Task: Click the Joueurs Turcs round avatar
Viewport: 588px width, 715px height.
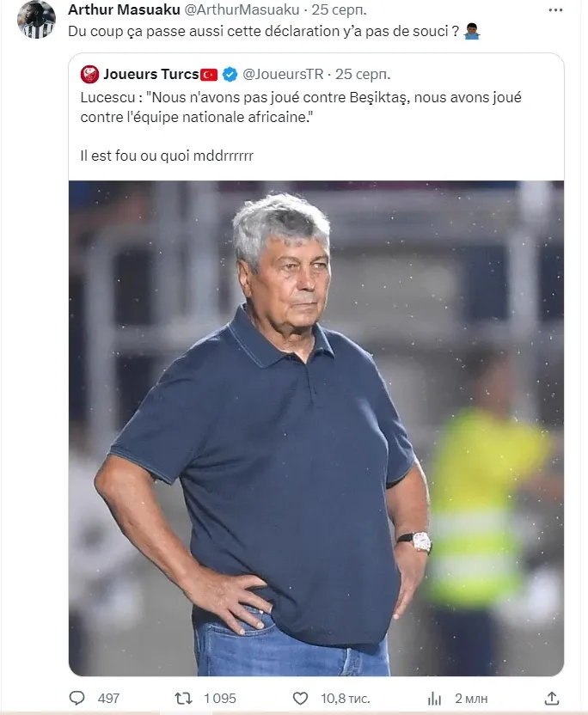Action: click(89, 74)
